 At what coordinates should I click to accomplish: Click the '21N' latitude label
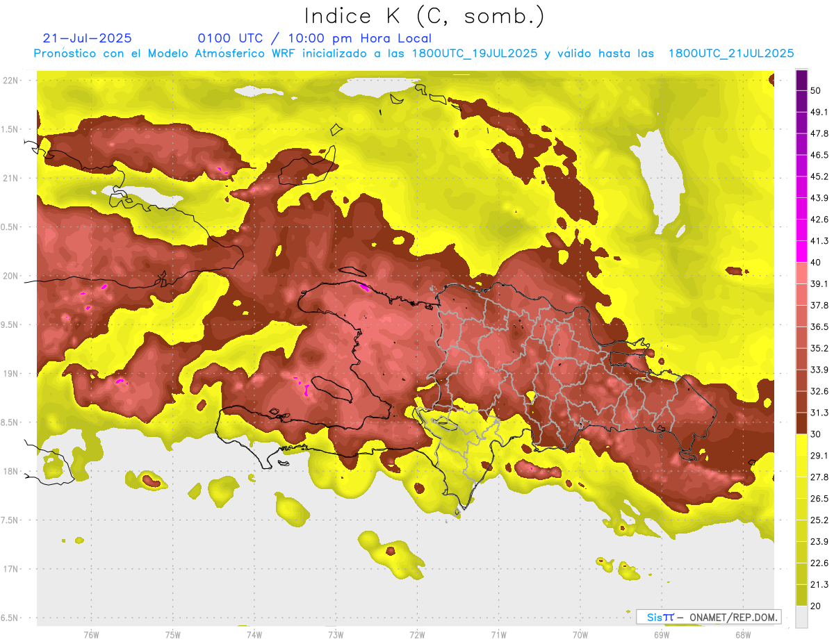(x=12, y=178)
